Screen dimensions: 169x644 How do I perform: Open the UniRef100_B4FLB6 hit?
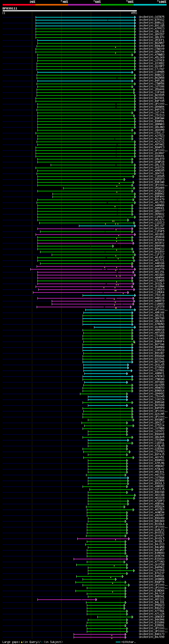click(x=152, y=81)
